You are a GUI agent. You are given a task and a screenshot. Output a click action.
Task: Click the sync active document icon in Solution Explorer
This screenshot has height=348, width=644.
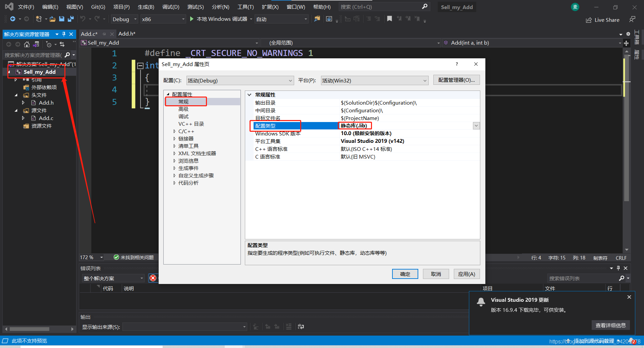click(x=62, y=44)
